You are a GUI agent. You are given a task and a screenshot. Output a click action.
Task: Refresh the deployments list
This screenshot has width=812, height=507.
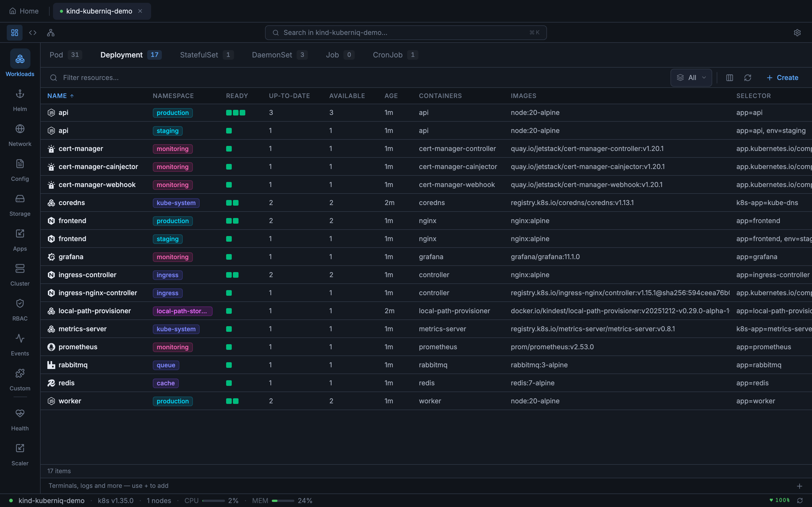748,77
